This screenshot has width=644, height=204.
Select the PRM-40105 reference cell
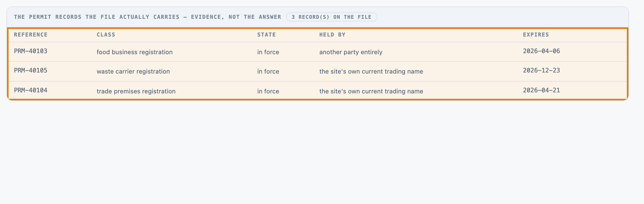pyautogui.click(x=31, y=71)
